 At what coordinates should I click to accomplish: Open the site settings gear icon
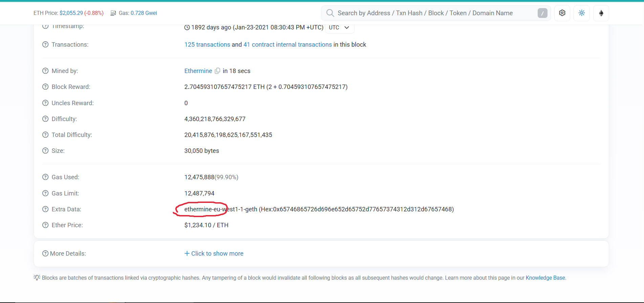pos(562,13)
